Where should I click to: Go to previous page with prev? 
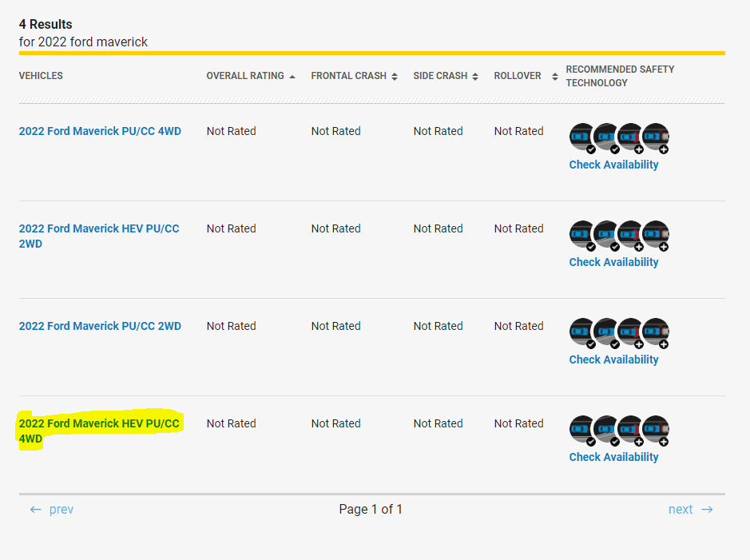point(62,510)
